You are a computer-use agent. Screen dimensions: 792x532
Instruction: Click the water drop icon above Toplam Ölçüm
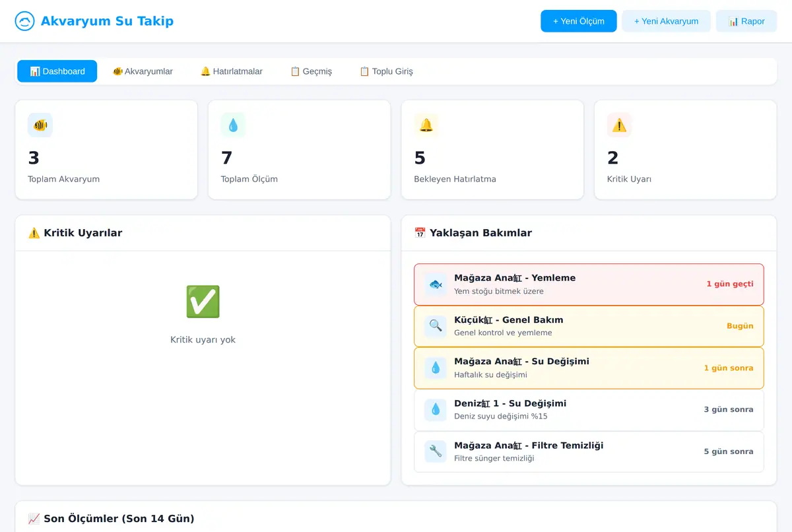pos(233,125)
